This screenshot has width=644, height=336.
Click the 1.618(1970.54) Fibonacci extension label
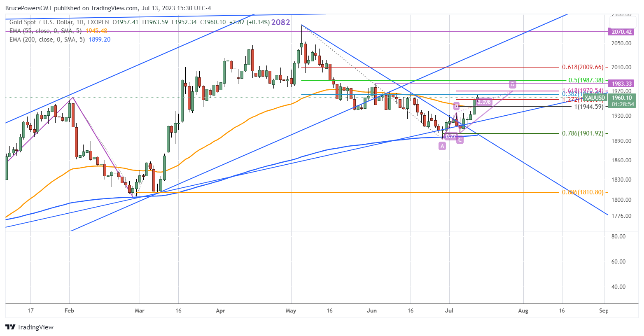pyautogui.click(x=583, y=91)
